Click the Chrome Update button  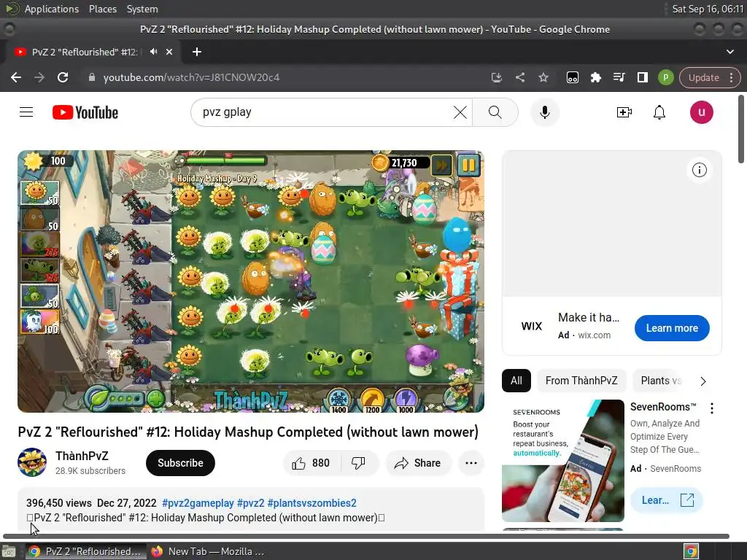pyautogui.click(x=704, y=77)
